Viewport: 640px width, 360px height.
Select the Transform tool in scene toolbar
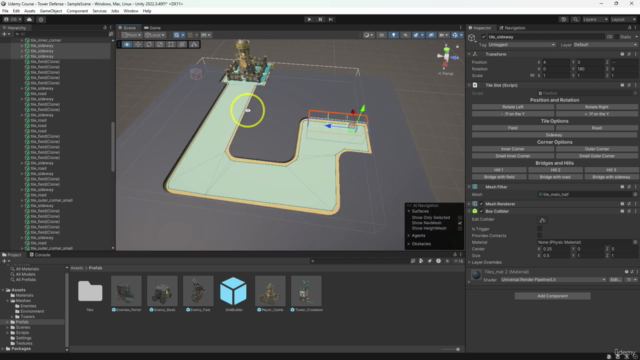182,44
